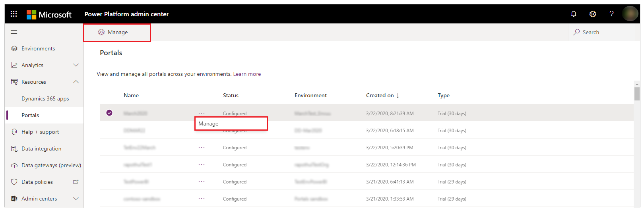Deselect the checked first portal row
This screenshot has height=218, width=644.
(x=109, y=113)
